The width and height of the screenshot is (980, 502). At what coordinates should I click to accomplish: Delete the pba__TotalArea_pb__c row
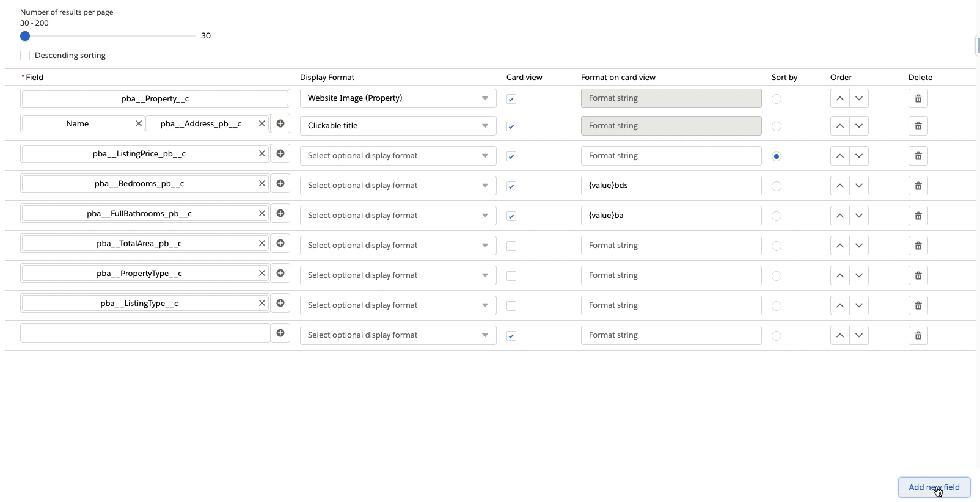(x=918, y=246)
